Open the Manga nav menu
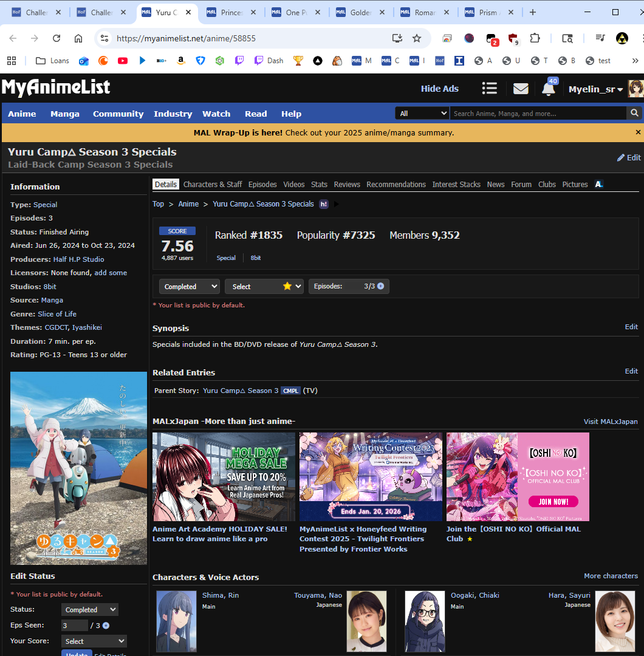The height and width of the screenshot is (656, 644). [65, 114]
